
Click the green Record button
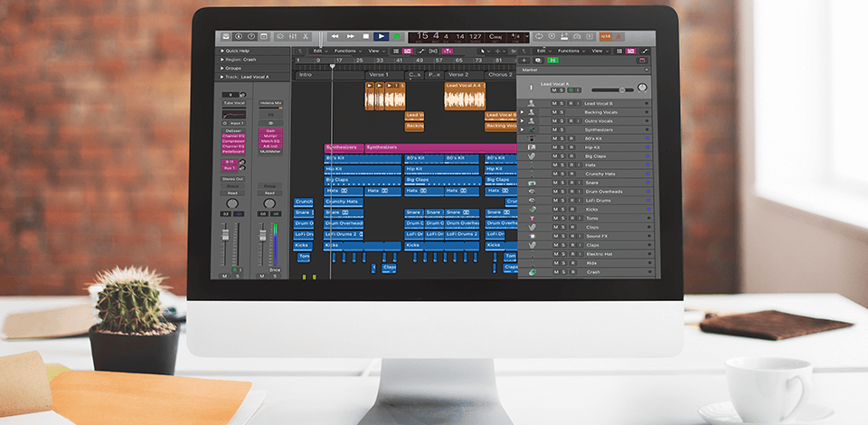pos(396,36)
